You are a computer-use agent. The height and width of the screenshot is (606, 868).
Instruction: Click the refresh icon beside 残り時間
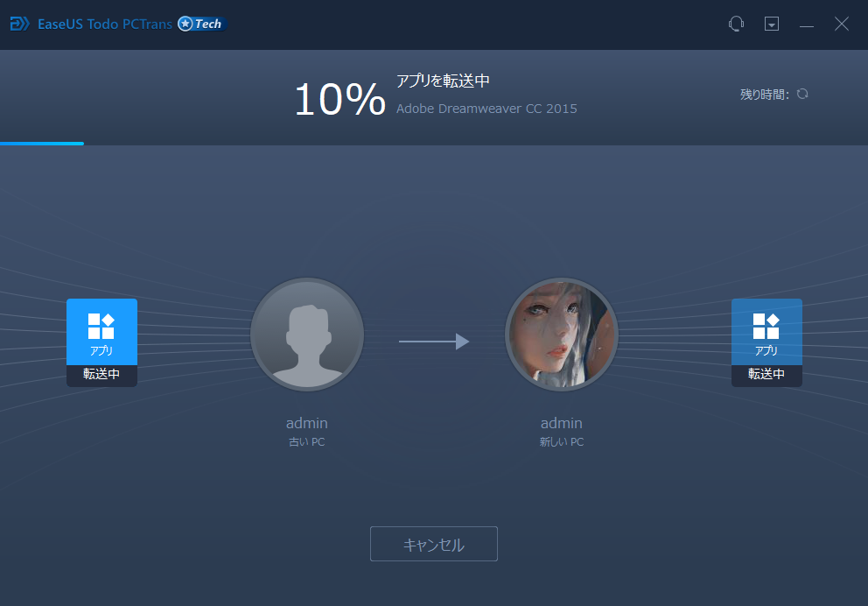coord(802,93)
